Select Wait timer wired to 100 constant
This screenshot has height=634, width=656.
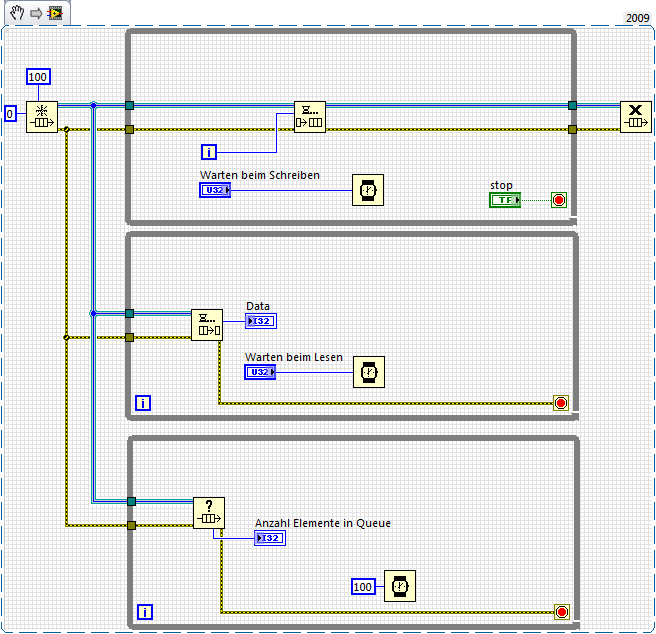coord(400,586)
